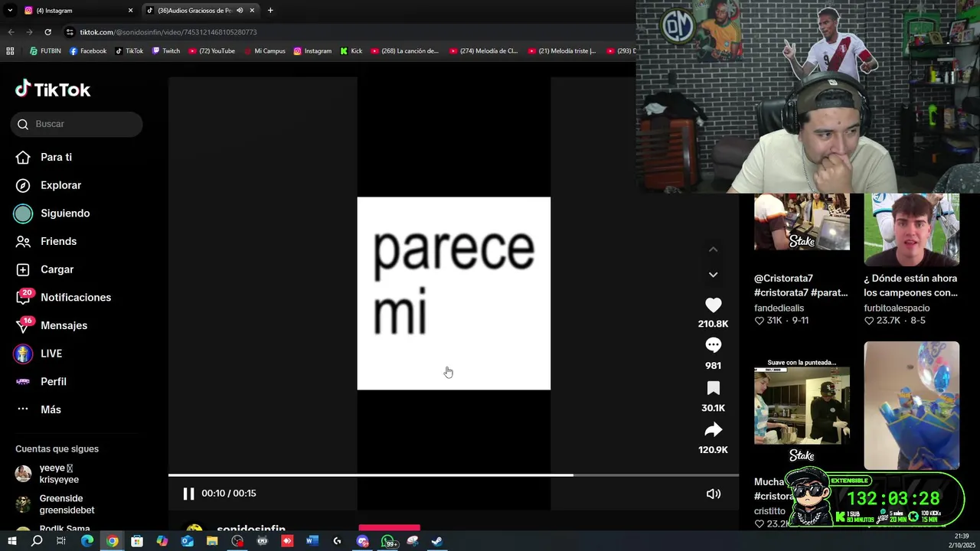Share the video with arrow icon

[x=713, y=430]
